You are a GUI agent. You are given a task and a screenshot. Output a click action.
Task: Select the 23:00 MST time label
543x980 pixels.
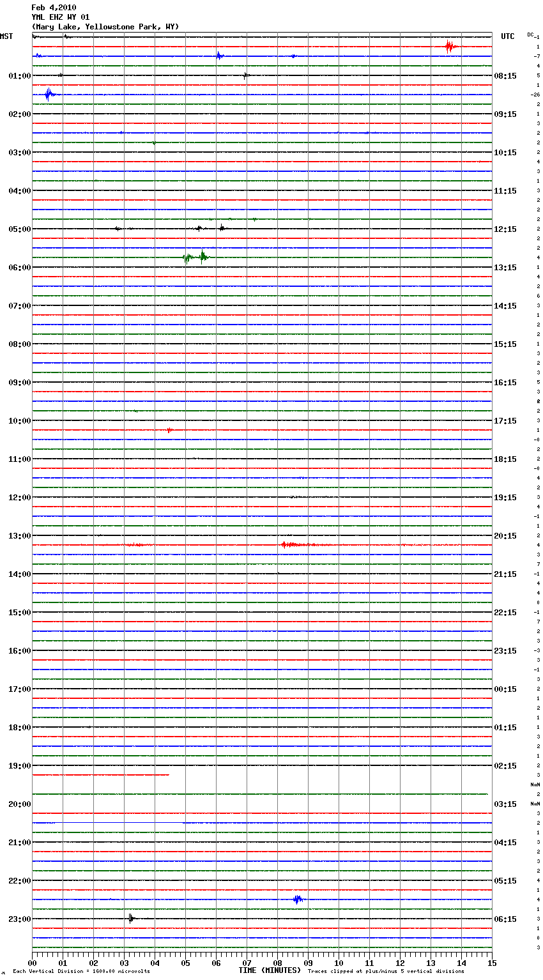pos(20,919)
